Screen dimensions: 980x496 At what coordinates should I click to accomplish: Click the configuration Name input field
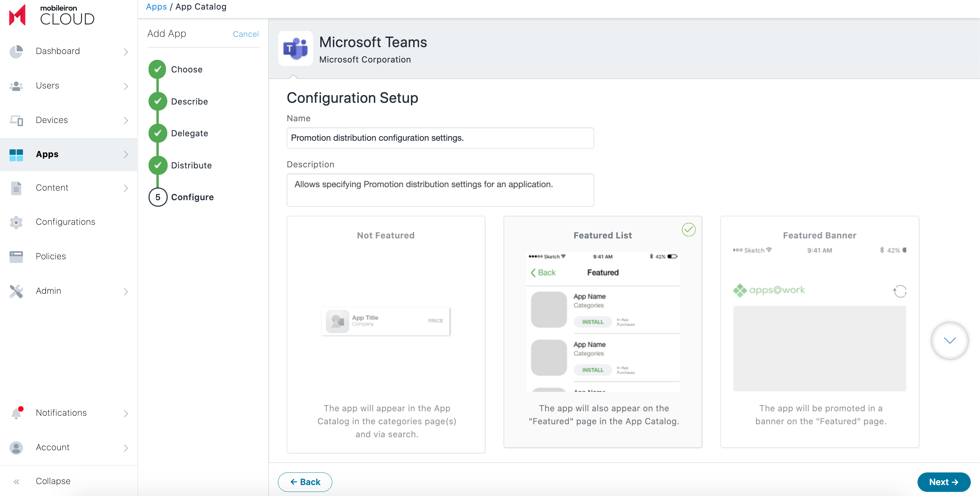[x=440, y=138]
